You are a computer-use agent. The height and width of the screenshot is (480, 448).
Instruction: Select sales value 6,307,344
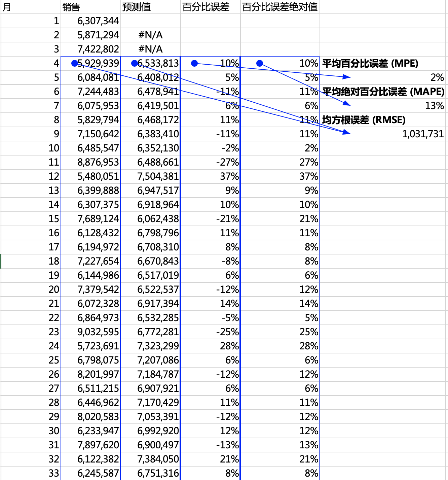click(x=90, y=21)
